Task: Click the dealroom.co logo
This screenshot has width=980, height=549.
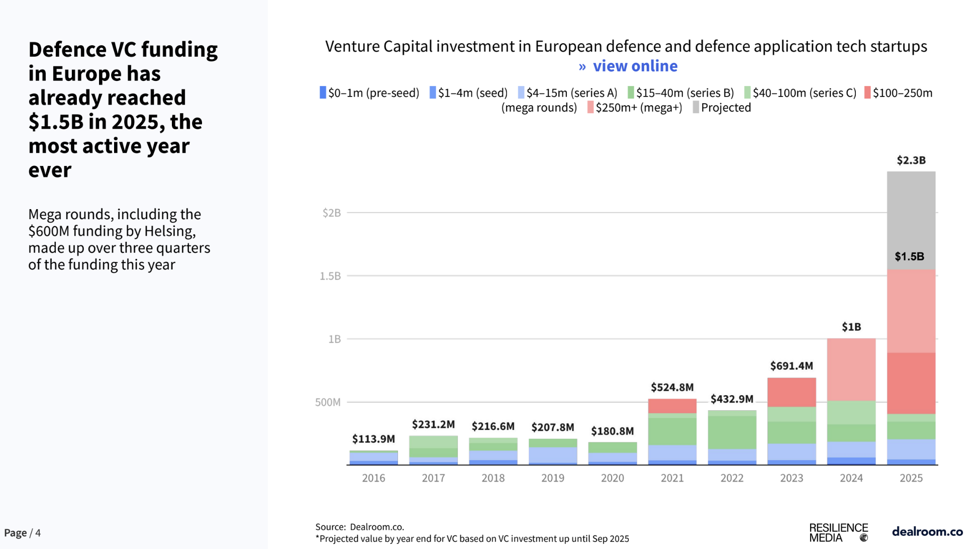Action: [927, 532]
